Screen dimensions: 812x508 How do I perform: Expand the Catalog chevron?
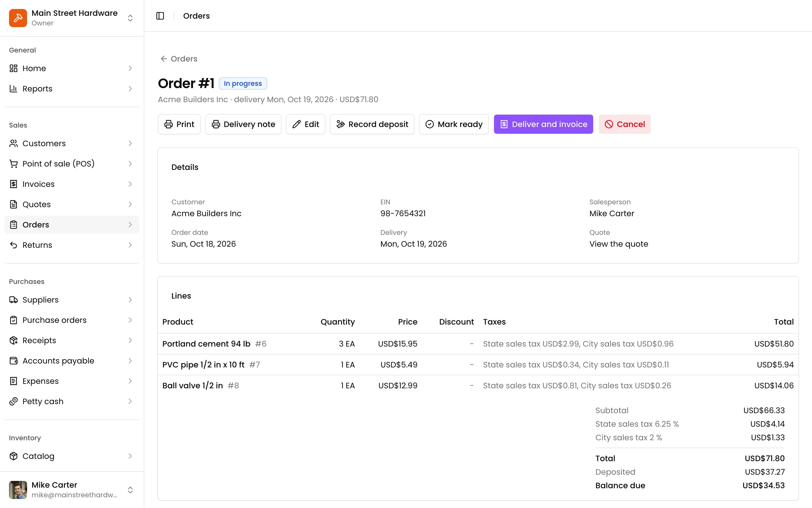click(x=130, y=456)
